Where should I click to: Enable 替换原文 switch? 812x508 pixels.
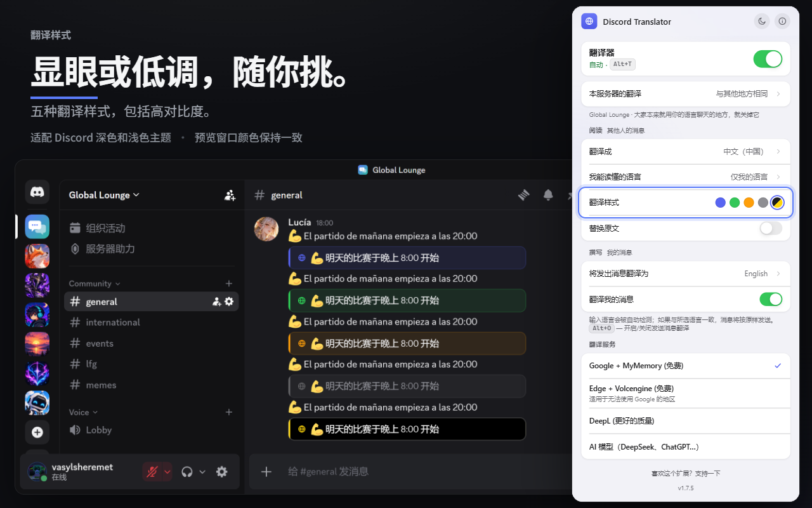coord(771,228)
